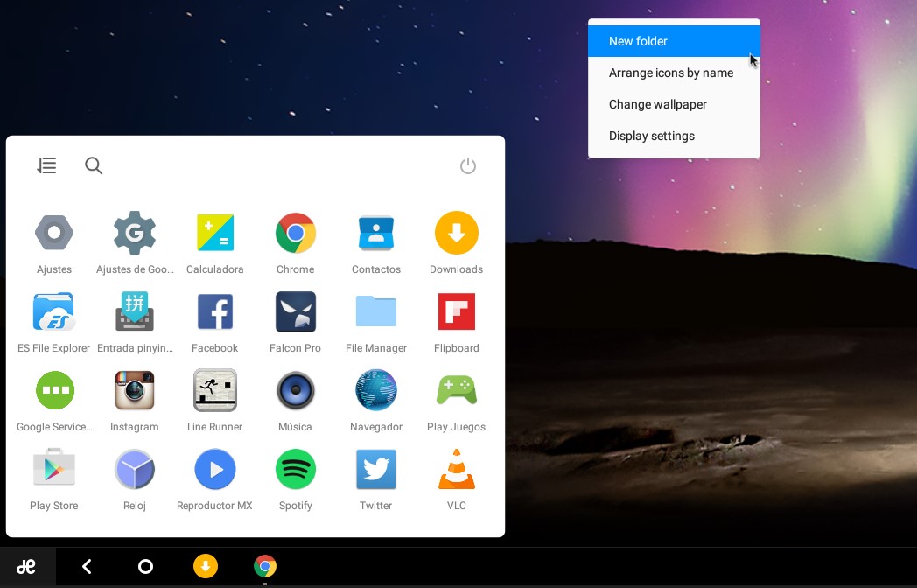Image resolution: width=917 pixels, height=588 pixels.
Task: Open the Calculadora app
Action: point(214,233)
